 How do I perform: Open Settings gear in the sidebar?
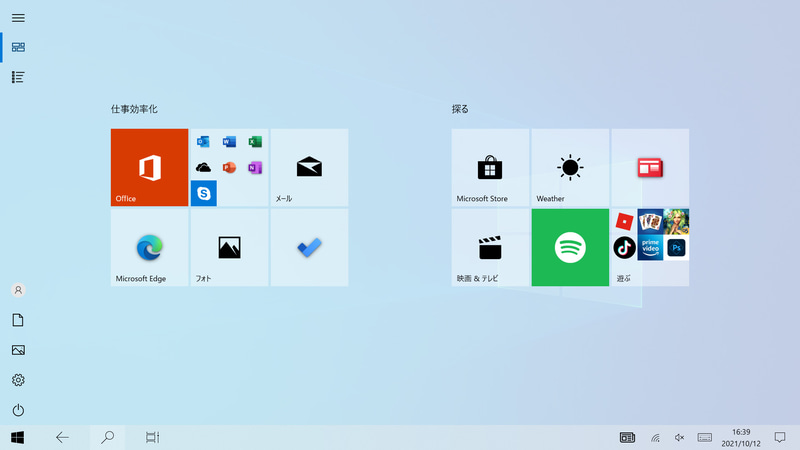[x=18, y=380]
